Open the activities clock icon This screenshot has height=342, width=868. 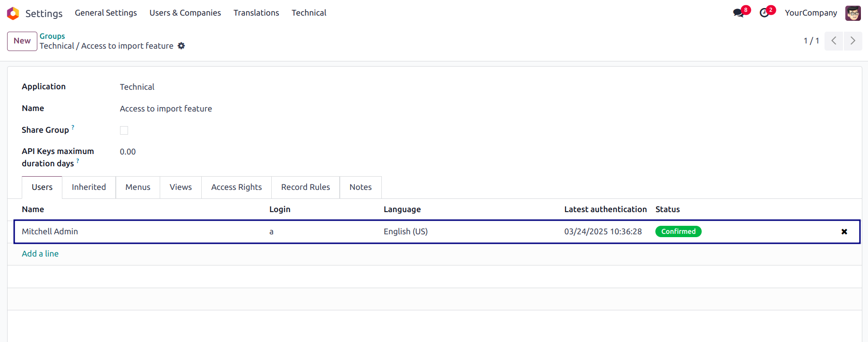(765, 13)
